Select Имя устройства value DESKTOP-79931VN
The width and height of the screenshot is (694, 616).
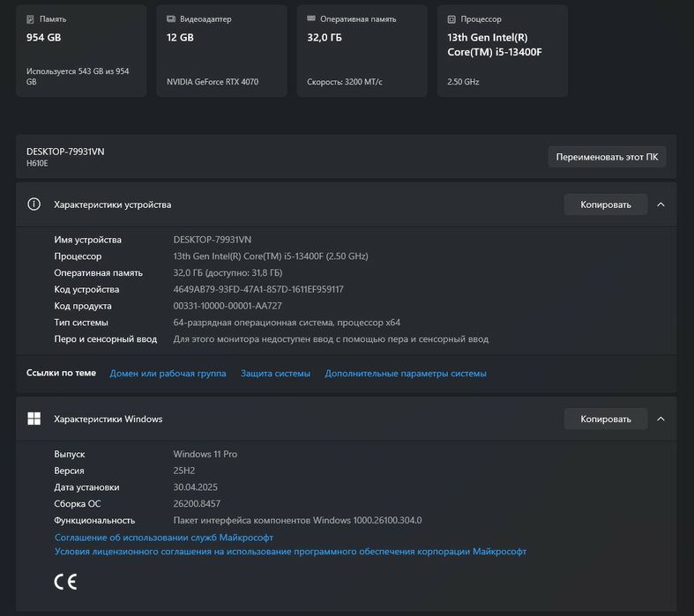pyautogui.click(x=212, y=239)
